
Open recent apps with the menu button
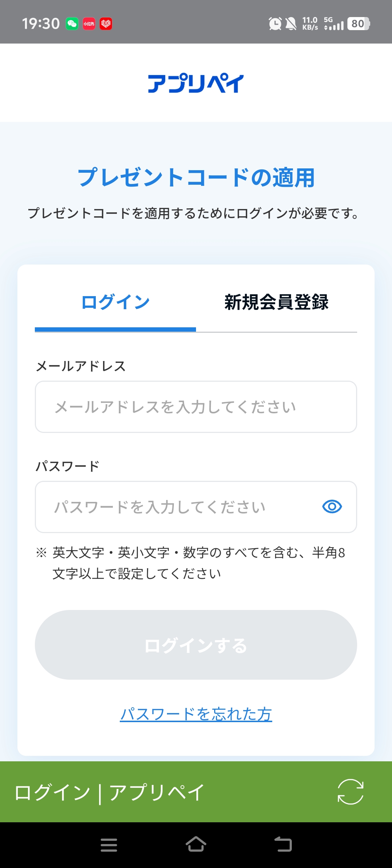click(x=109, y=845)
